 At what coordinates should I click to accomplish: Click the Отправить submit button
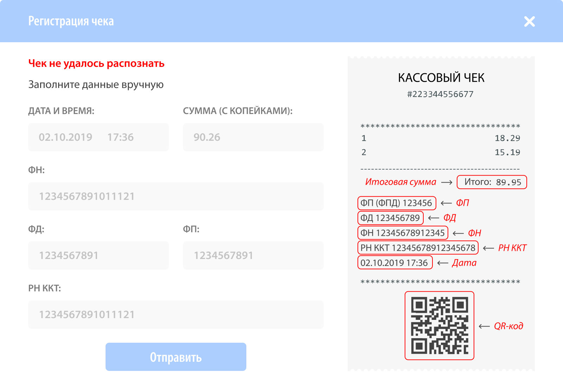click(x=176, y=357)
